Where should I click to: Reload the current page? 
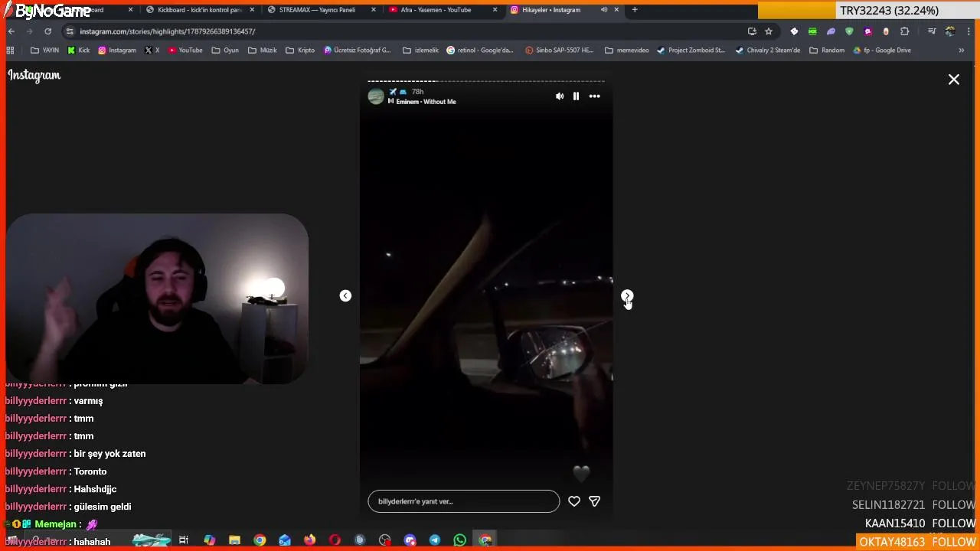(x=47, y=31)
